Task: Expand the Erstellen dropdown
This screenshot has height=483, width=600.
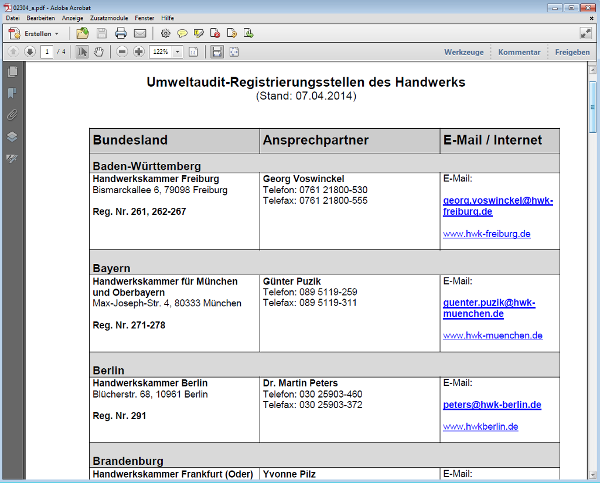Action: 58,33
